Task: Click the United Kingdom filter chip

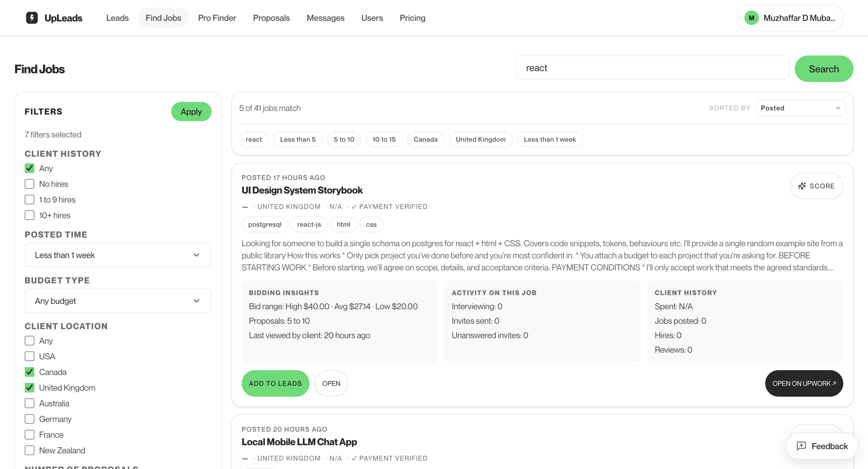Action: click(480, 139)
